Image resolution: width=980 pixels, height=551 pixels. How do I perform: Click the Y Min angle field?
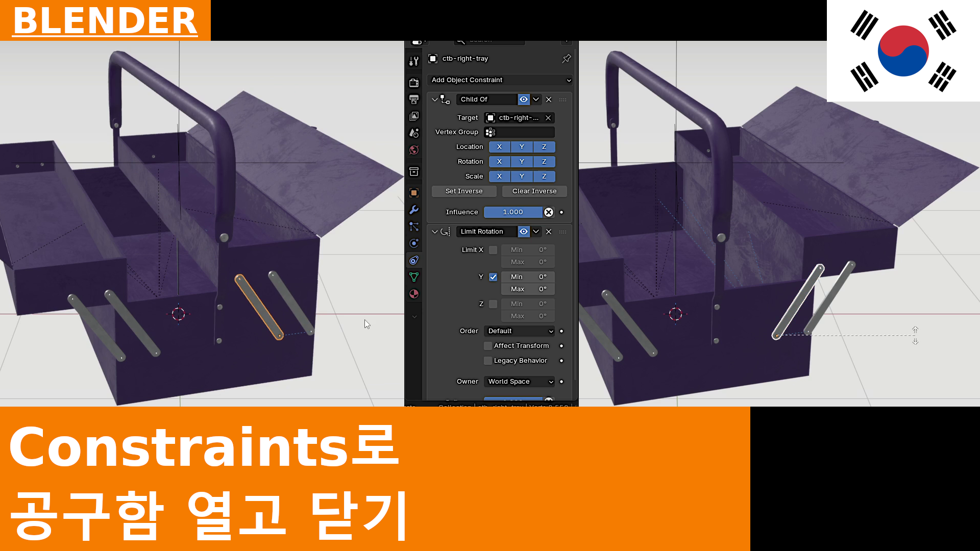[x=528, y=277]
